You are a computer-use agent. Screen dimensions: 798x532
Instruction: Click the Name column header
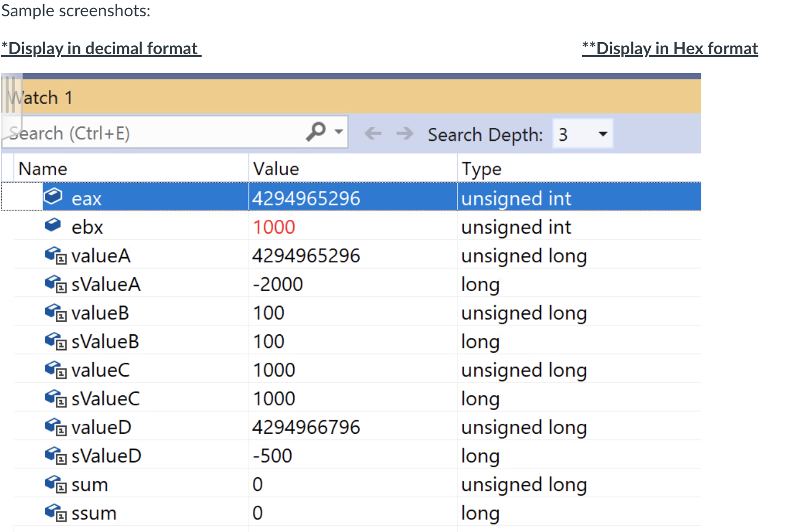click(43, 168)
